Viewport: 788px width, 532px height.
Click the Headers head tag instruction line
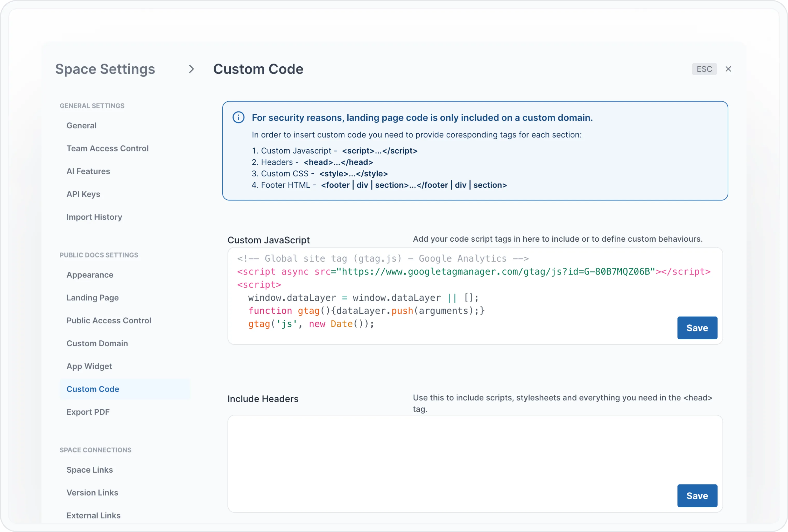[x=312, y=162]
